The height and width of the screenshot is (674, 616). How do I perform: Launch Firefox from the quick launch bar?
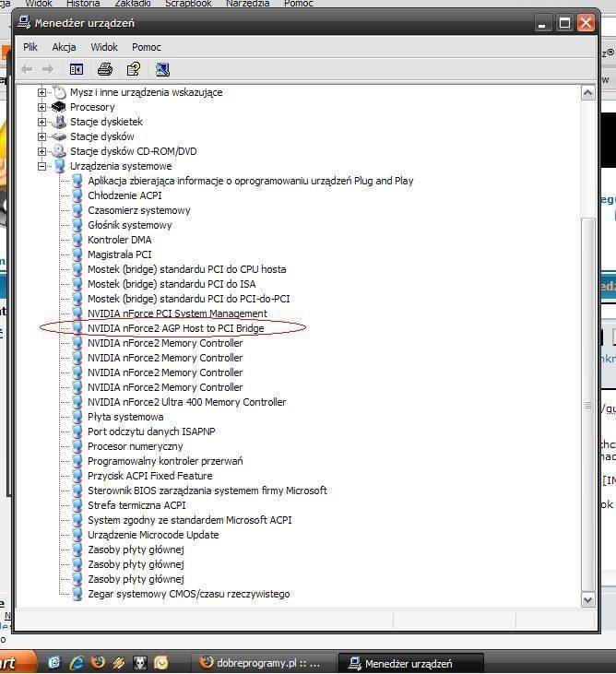click(x=98, y=662)
